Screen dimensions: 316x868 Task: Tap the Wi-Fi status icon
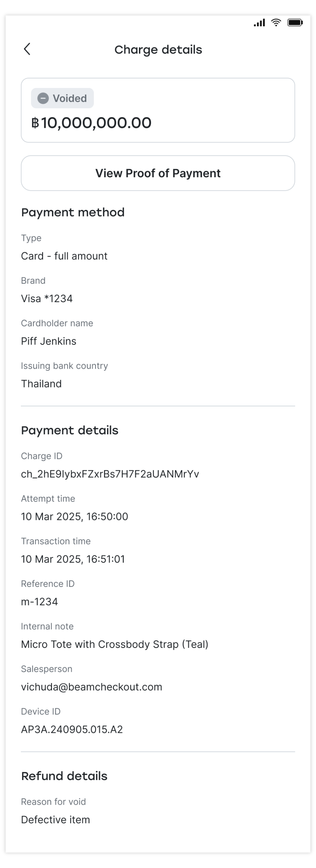pos(276,23)
